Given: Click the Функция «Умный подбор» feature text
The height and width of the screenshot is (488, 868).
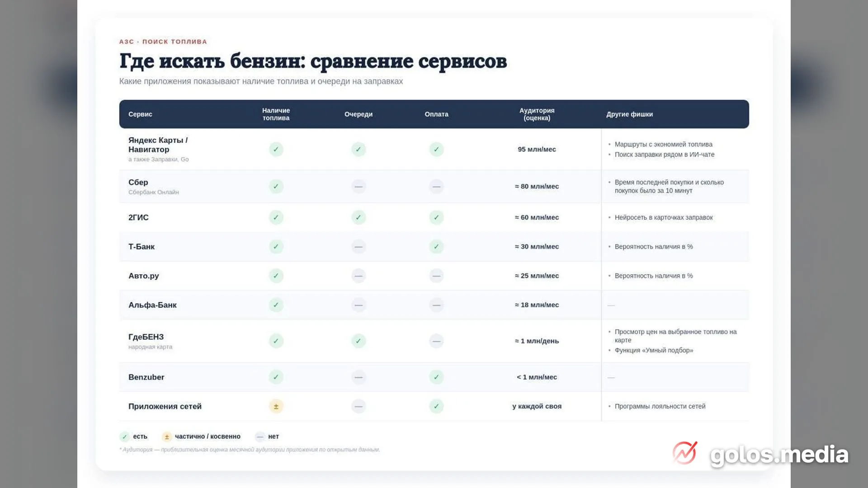Looking at the screenshot, I should click(653, 350).
